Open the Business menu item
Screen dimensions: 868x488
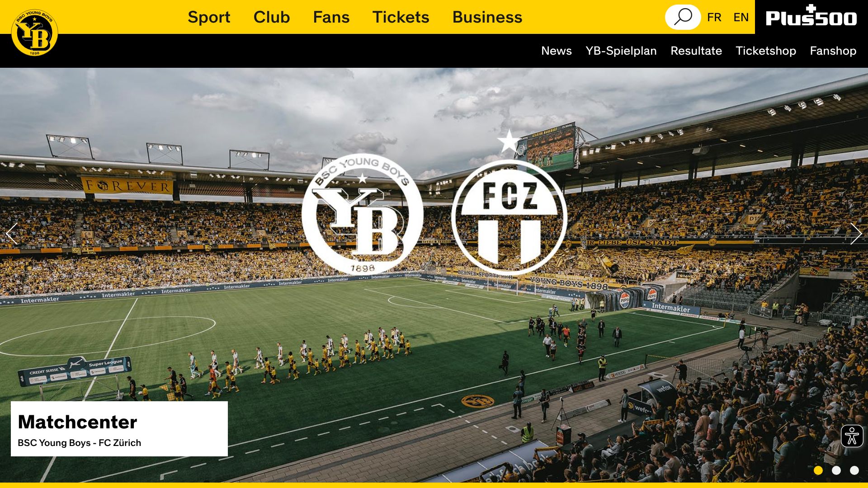[x=487, y=17]
